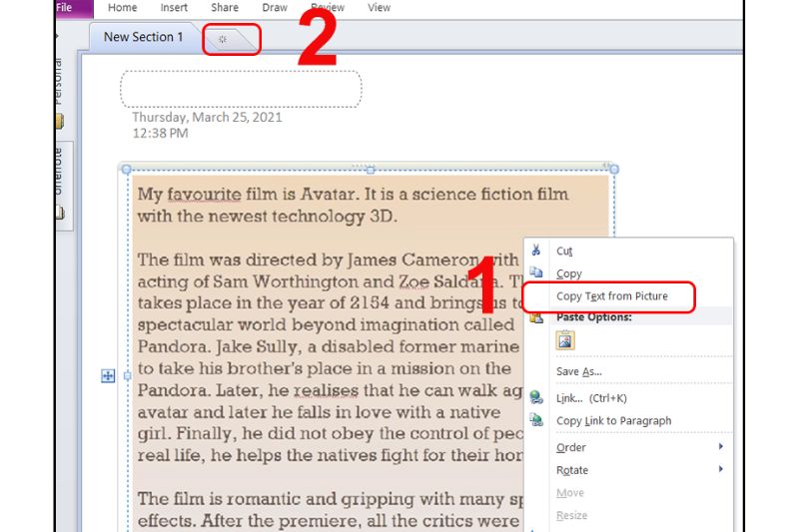Image resolution: width=799 pixels, height=532 pixels.
Task: Switch to the Insert ribbon tab
Action: [174, 8]
